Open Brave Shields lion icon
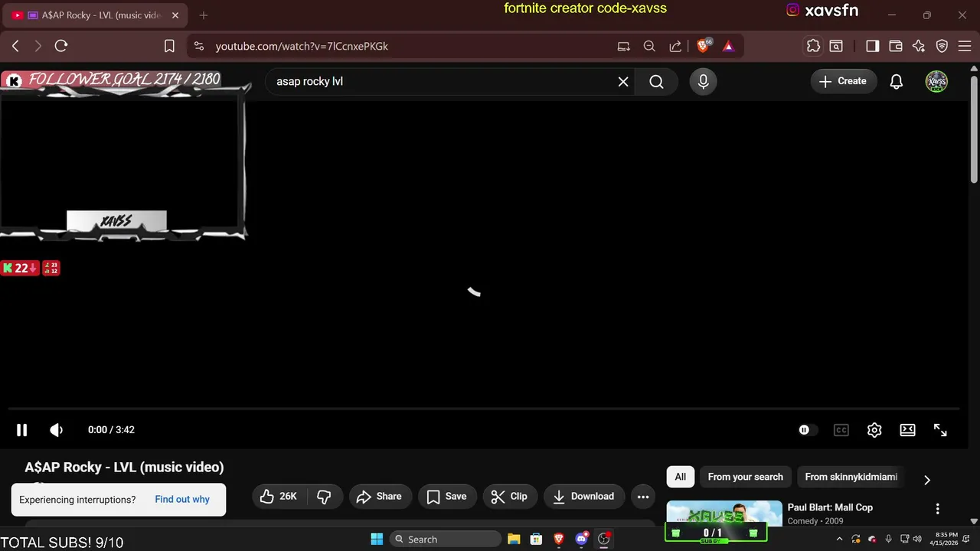 [x=704, y=46]
